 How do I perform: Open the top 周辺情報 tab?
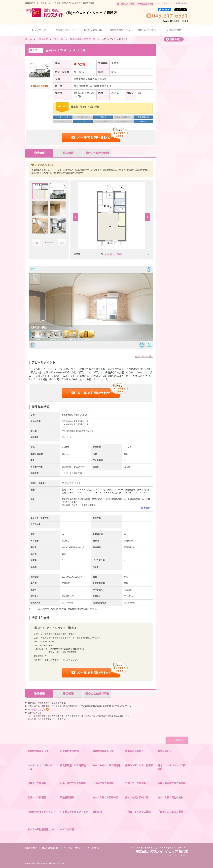pyautogui.click(x=68, y=153)
